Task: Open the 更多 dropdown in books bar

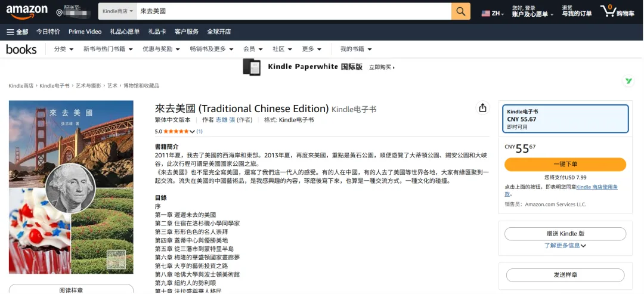Action: click(x=312, y=49)
